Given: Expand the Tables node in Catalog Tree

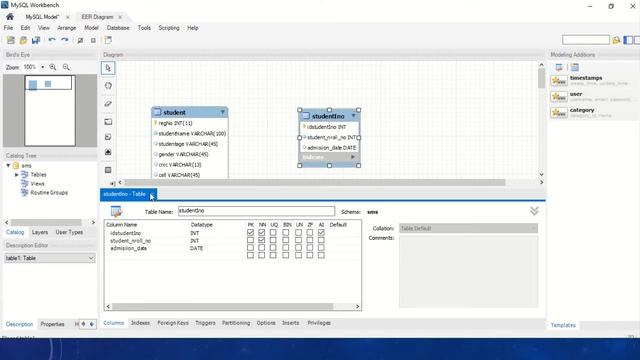Looking at the screenshot, I should (17, 174).
